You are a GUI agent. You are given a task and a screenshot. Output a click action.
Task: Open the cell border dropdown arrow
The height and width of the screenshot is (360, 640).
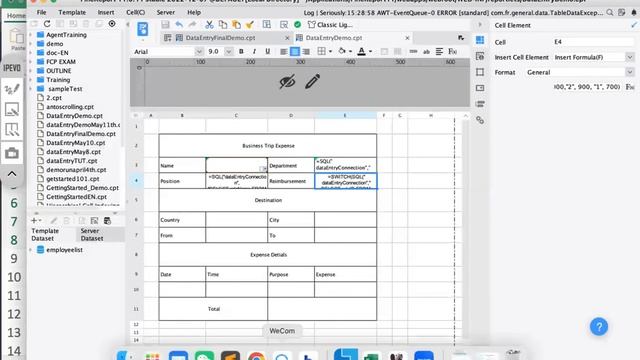point(330,51)
